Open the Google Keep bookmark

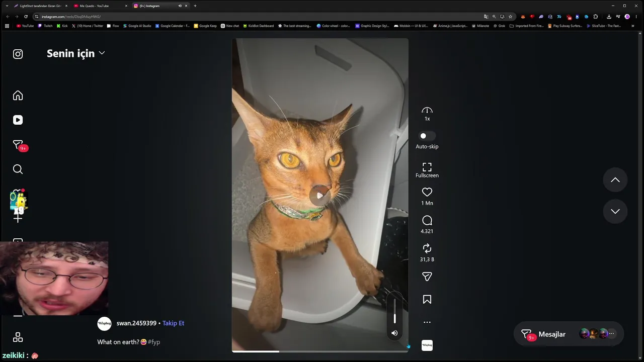pyautogui.click(x=205, y=26)
